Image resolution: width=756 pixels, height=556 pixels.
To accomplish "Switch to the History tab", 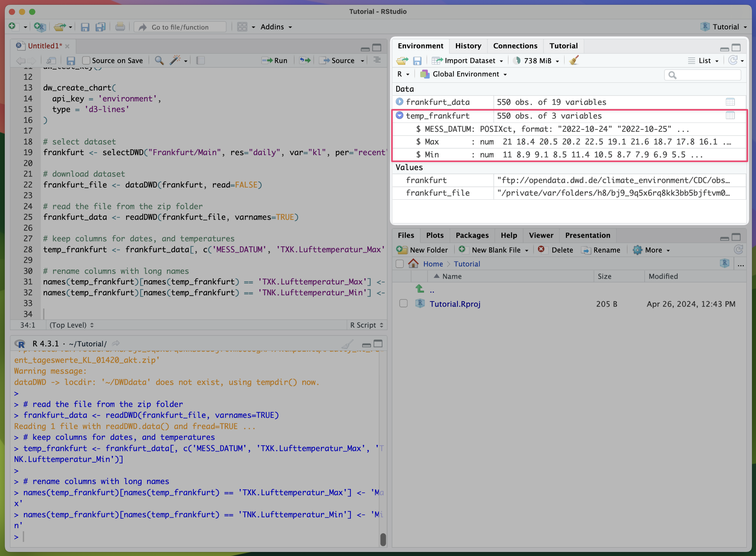I will 468,46.
